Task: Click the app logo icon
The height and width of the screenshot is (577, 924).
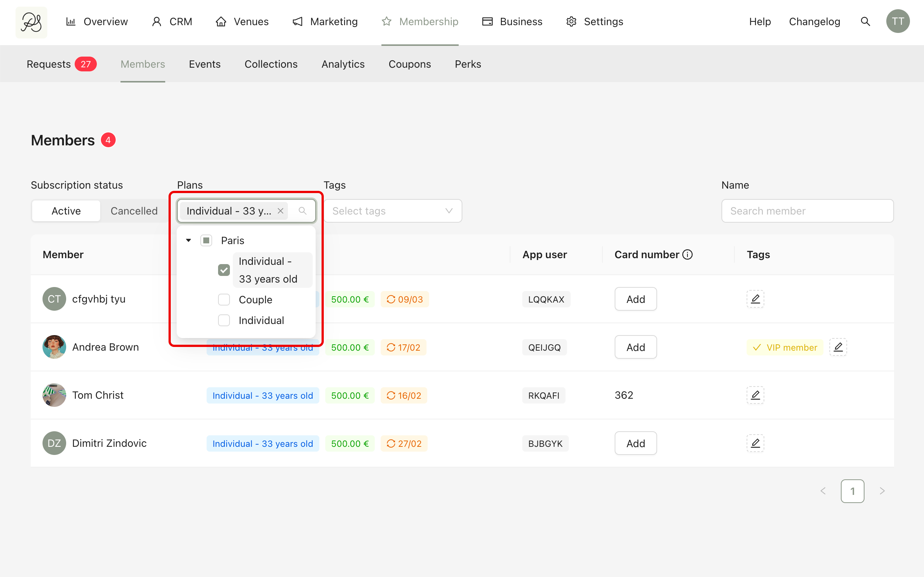Action: (31, 22)
